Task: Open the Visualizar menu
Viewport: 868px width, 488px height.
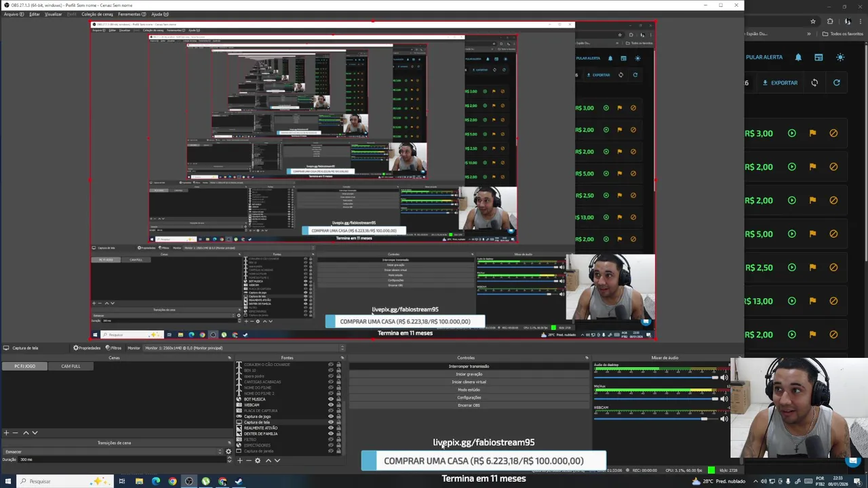Action: pyautogui.click(x=54, y=14)
